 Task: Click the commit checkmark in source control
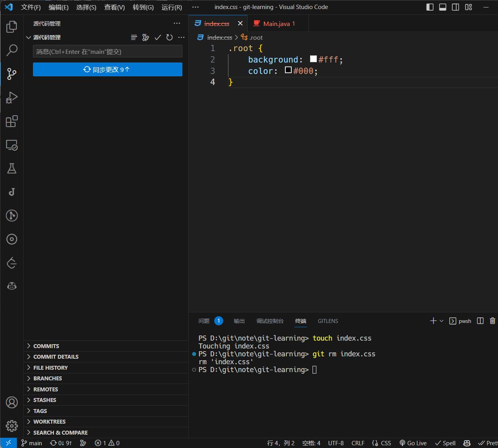tap(158, 37)
